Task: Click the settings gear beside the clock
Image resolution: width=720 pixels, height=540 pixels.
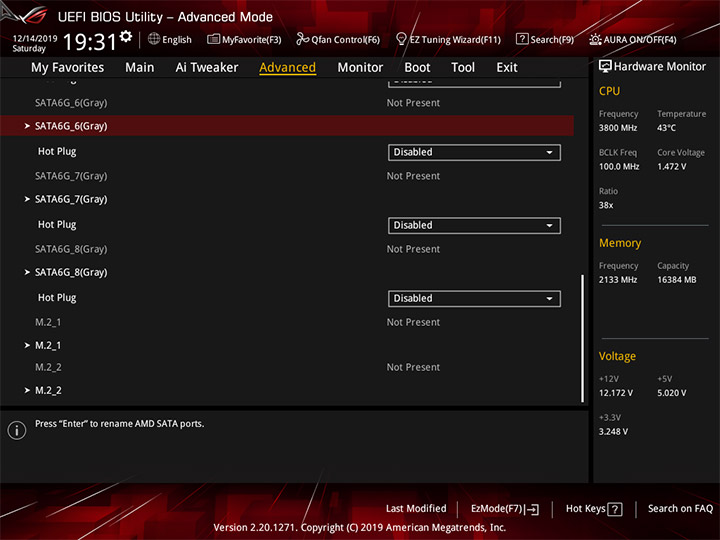Action: 126,37
